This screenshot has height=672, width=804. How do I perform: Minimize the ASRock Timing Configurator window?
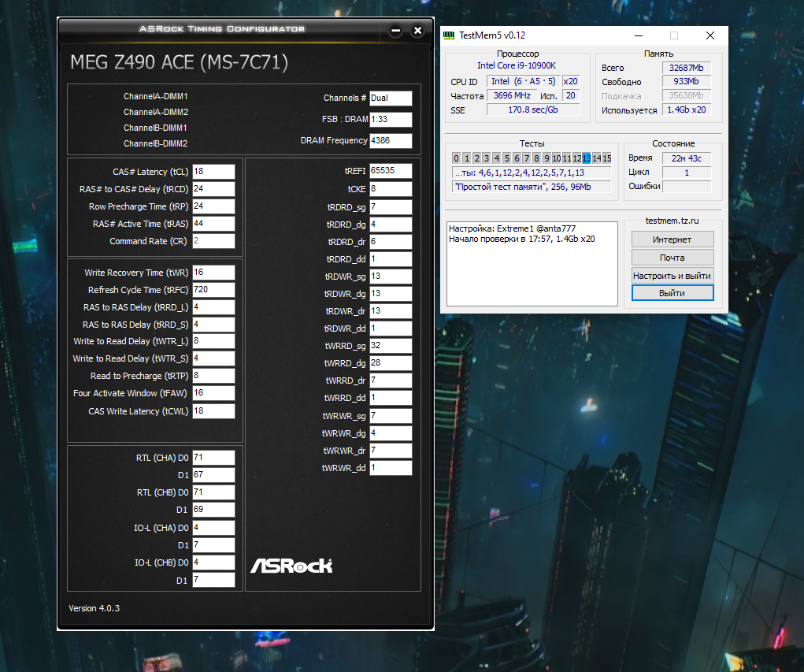tap(395, 31)
